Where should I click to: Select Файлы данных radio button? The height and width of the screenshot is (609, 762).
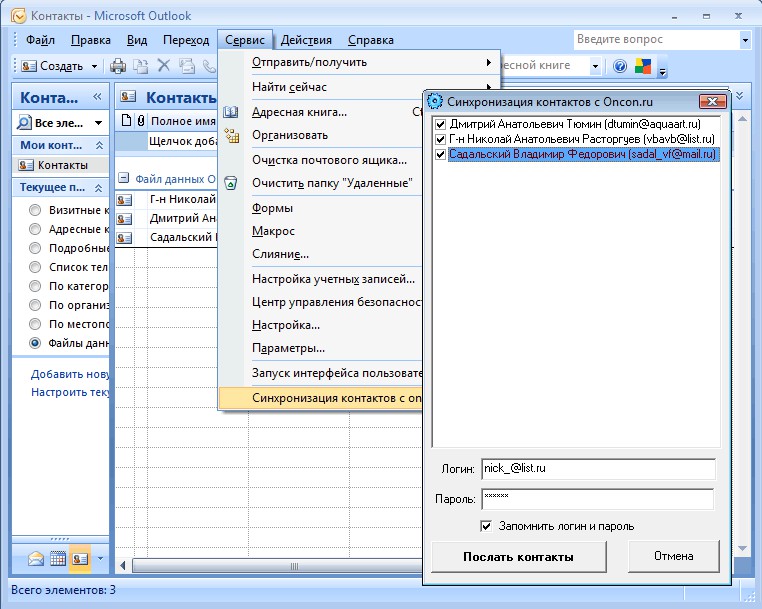[x=35, y=343]
